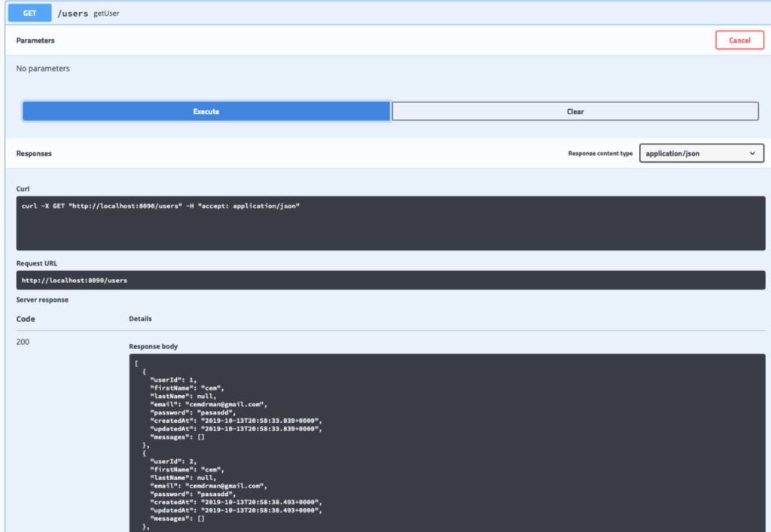Click the Server response heading
This screenshot has height=532, width=771.
42,299
